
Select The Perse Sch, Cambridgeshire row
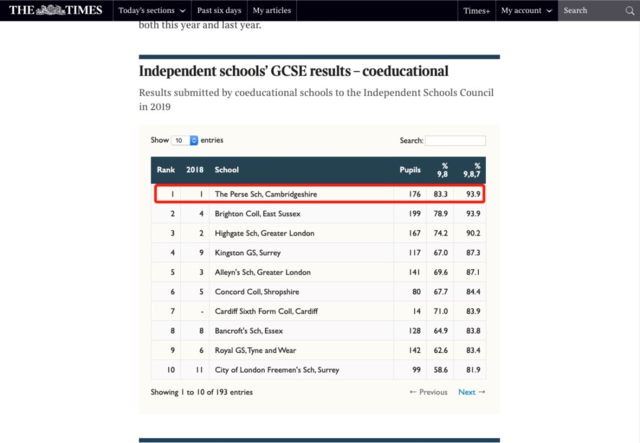point(266,194)
